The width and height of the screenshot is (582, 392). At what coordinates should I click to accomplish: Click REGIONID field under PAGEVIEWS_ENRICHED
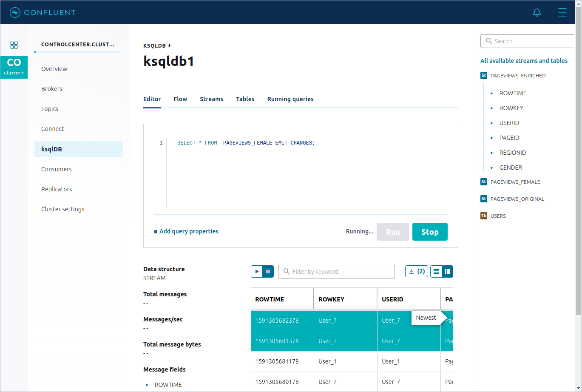coord(513,153)
